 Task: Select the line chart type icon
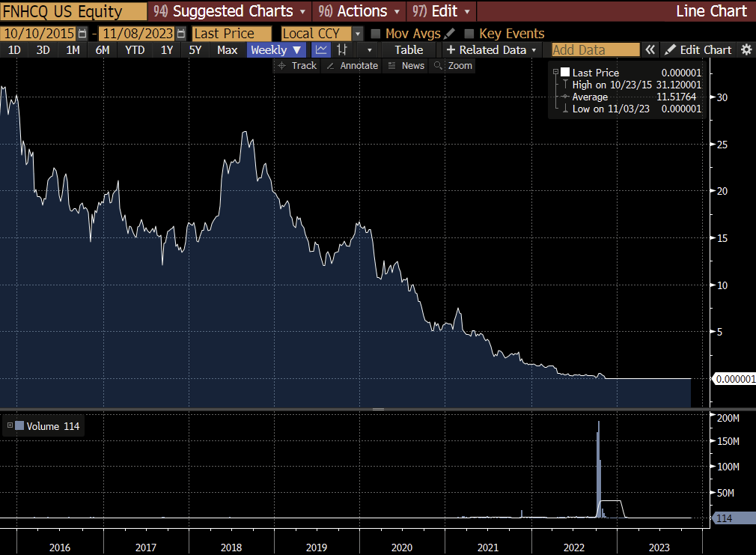click(x=321, y=49)
